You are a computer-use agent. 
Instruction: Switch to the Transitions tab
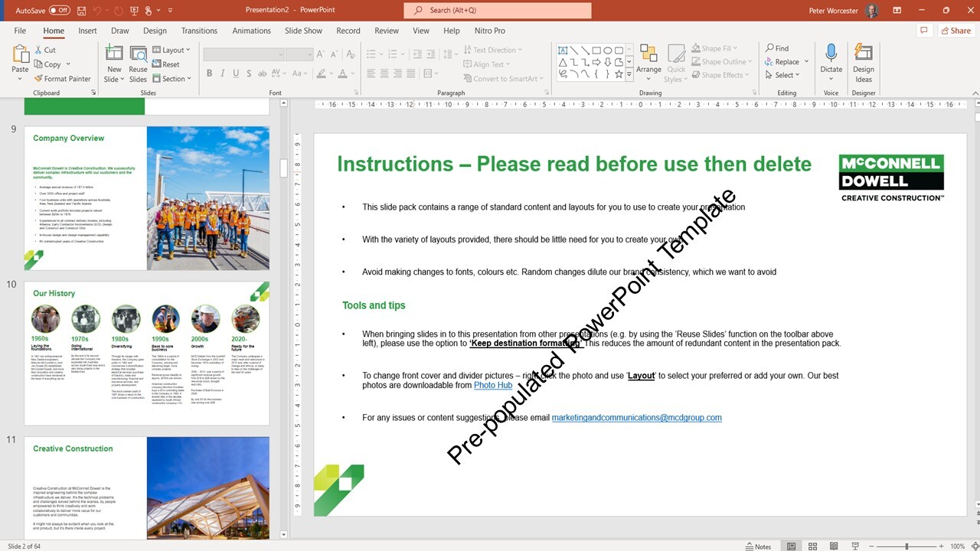point(199,31)
